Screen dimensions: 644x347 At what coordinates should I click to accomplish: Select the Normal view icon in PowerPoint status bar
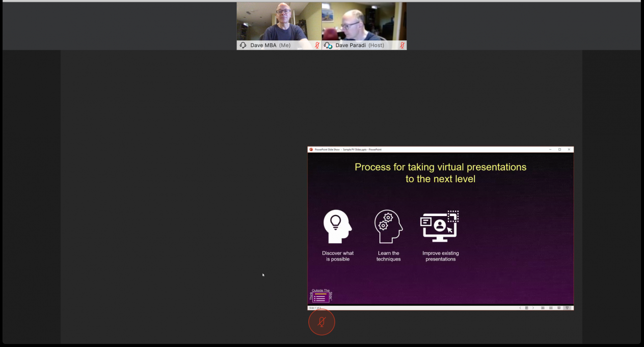pyautogui.click(x=543, y=308)
